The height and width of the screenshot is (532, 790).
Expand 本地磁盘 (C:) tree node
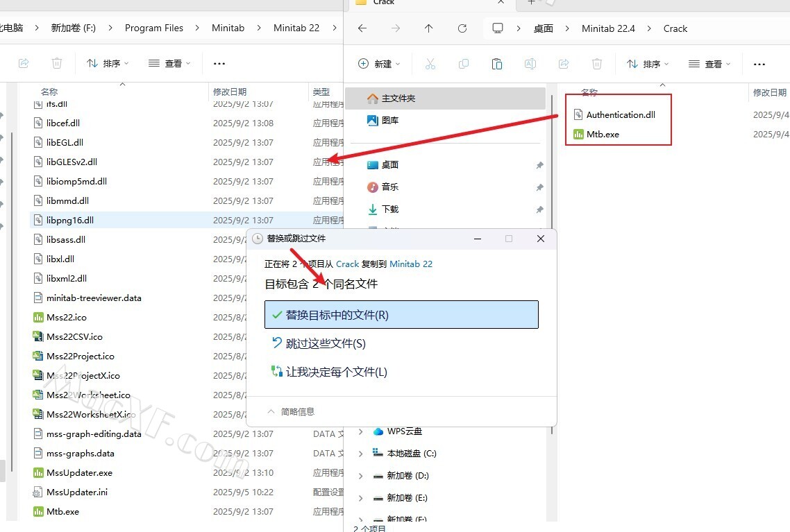(x=361, y=454)
